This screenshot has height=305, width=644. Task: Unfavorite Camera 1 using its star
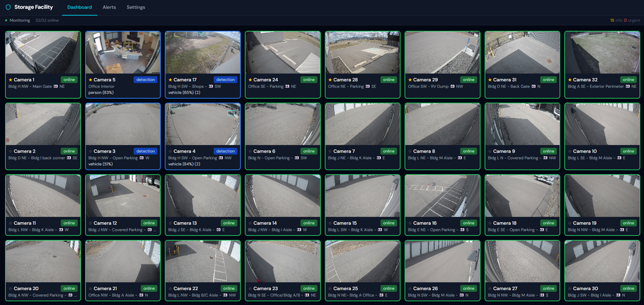10,80
